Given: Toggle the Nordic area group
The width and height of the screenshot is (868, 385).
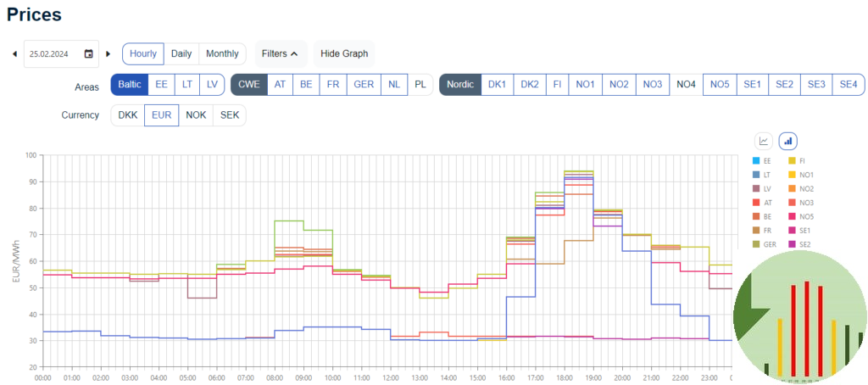Looking at the screenshot, I should [x=460, y=85].
